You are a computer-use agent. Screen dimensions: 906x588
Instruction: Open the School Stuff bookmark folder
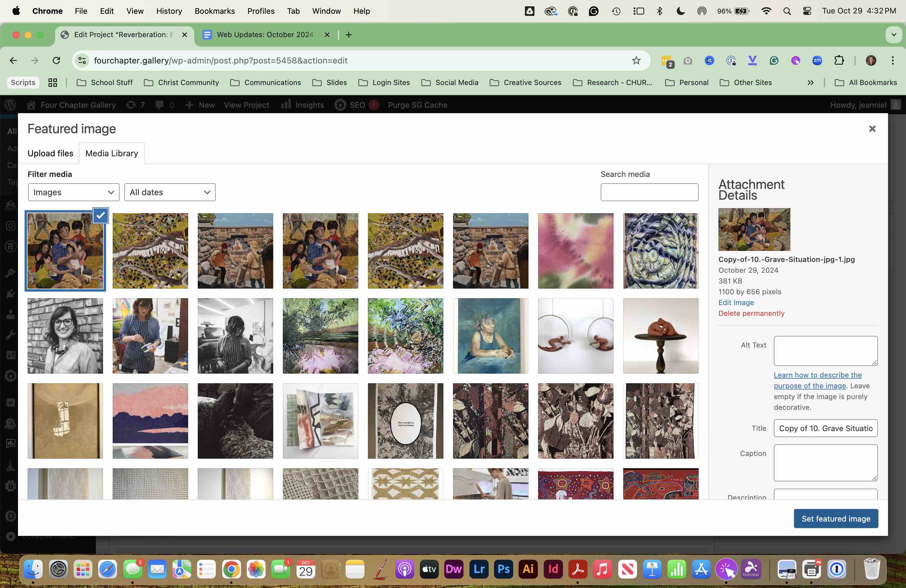[x=105, y=83]
